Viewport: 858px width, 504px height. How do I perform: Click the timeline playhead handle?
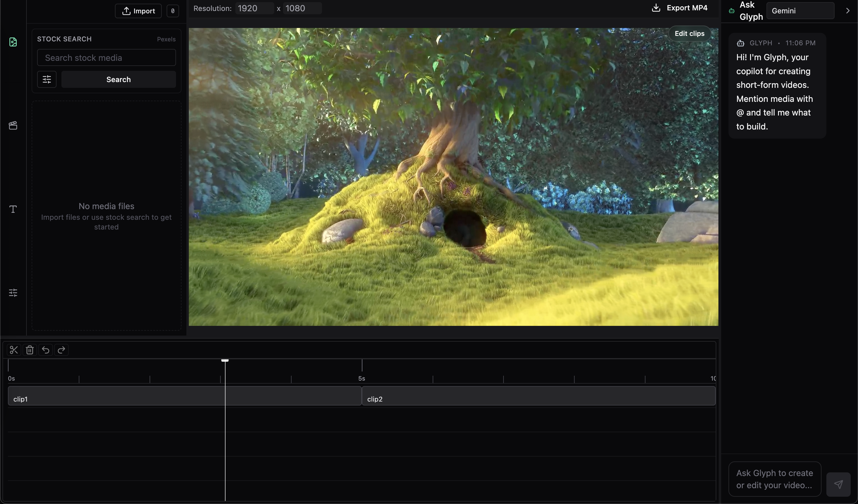[x=225, y=361]
